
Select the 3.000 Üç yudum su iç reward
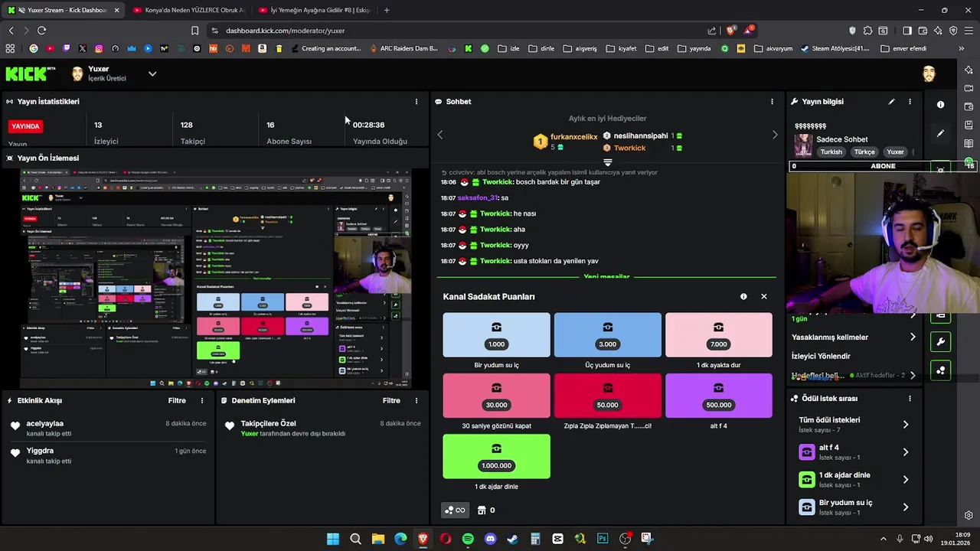(x=607, y=334)
